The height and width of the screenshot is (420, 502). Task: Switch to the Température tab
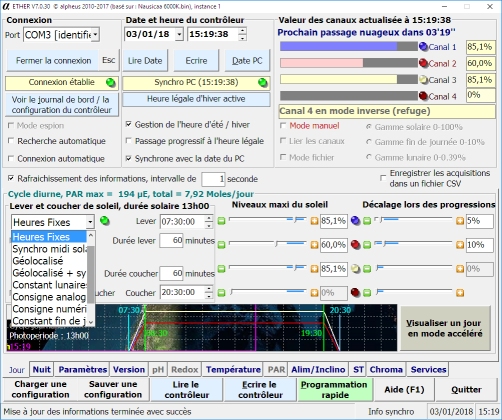(x=233, y=369)
